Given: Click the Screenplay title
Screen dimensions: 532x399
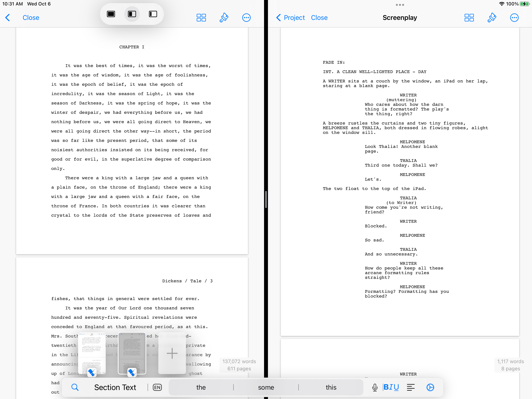Looking at the screenshot, I should [x=400, y=18].
